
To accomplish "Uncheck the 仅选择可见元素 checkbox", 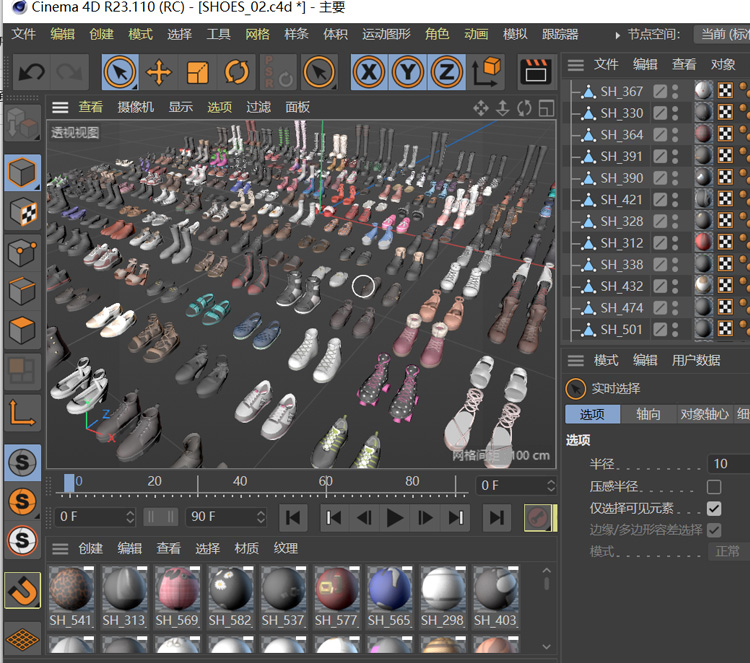I will click(x=714, y=509).
